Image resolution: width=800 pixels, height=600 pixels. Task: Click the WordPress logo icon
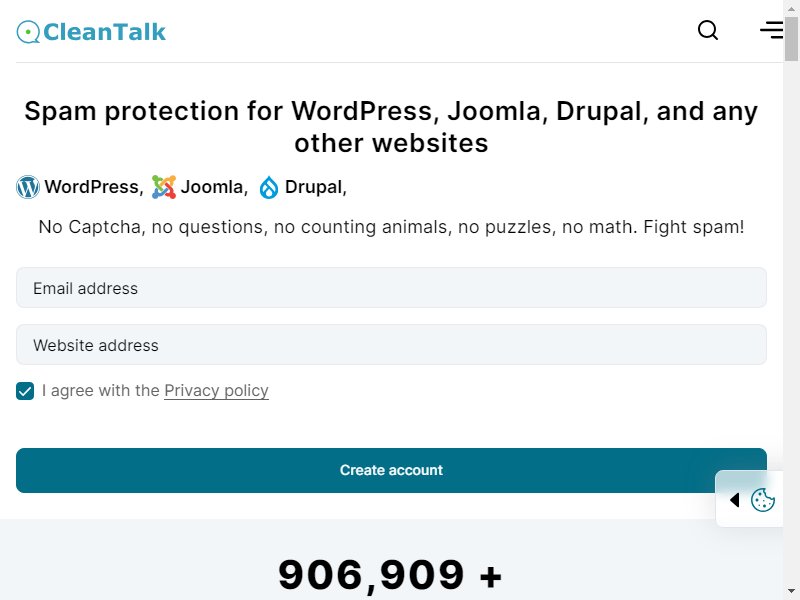(28, 187)
